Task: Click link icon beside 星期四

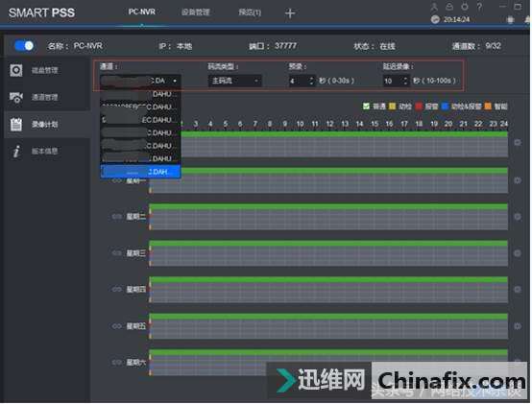Action: [117, 290]
